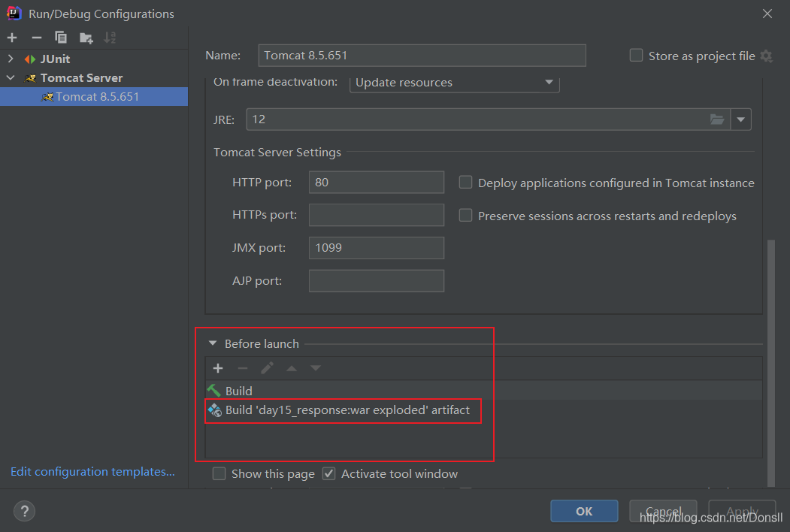790x532 pixels.
Task: Remove selected configuration with minus icon
Action: point(36,38)
